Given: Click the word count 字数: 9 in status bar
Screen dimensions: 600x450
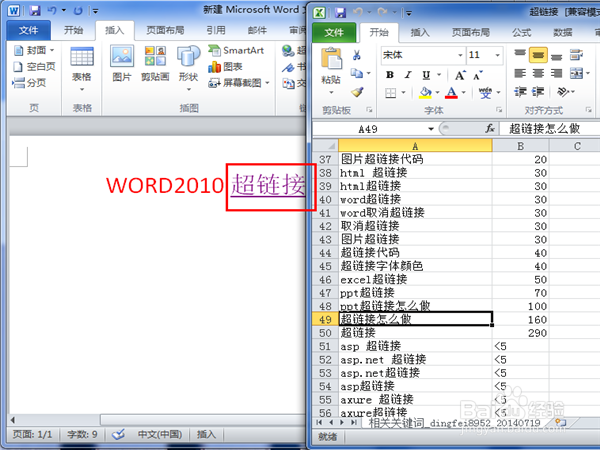Looking at the screenshot, I should coord(82,434).
